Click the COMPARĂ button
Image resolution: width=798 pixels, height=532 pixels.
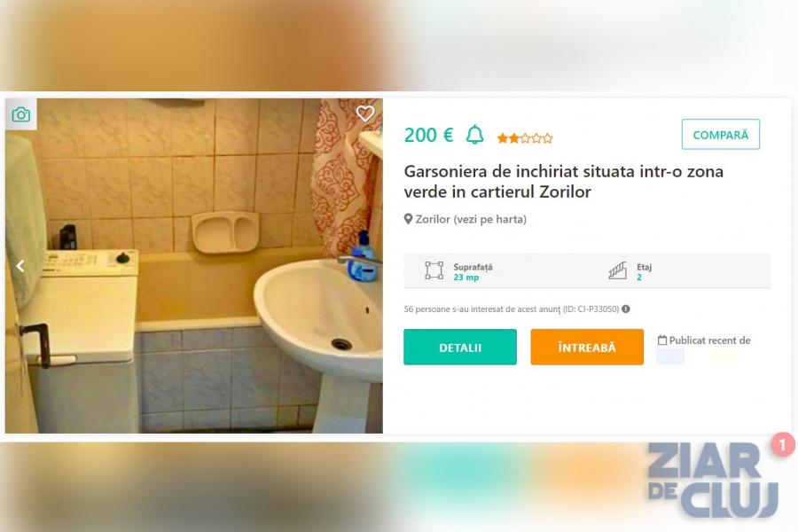pos(721,135)
